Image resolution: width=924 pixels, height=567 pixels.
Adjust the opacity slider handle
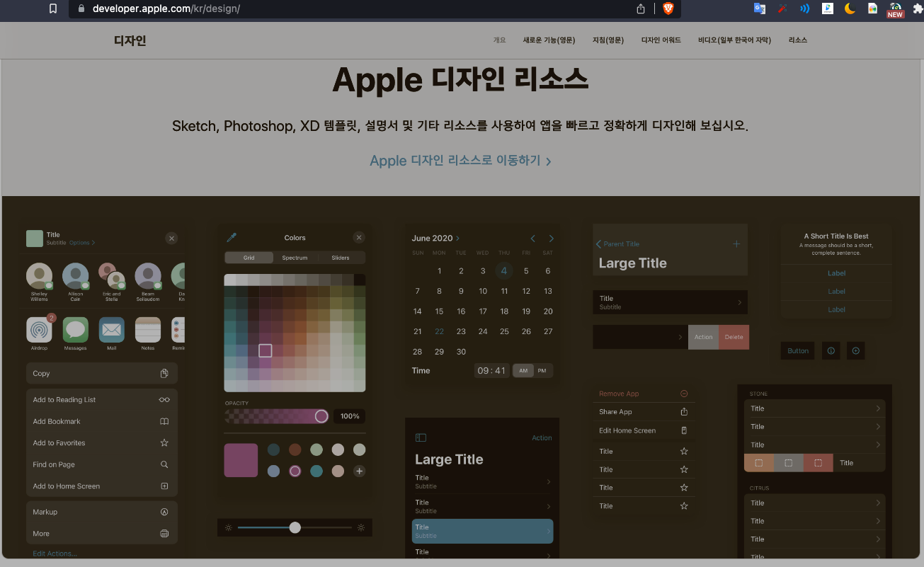[321, 416]
